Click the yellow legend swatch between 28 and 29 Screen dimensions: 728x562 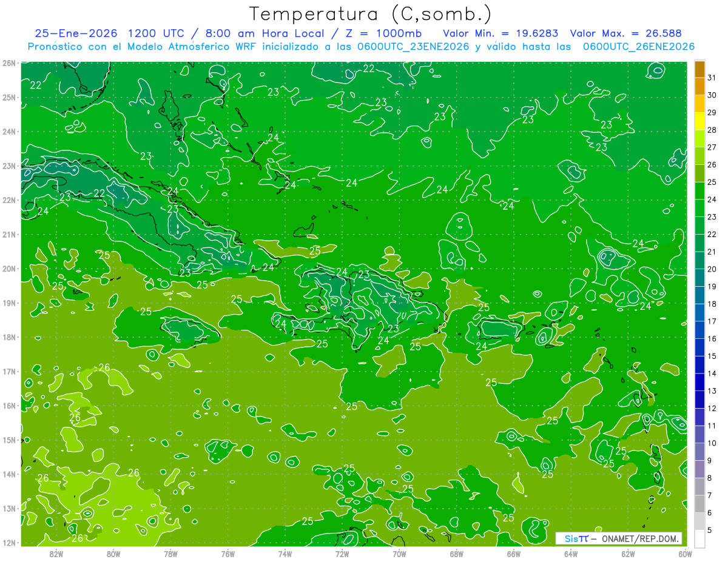coord(699,121)
